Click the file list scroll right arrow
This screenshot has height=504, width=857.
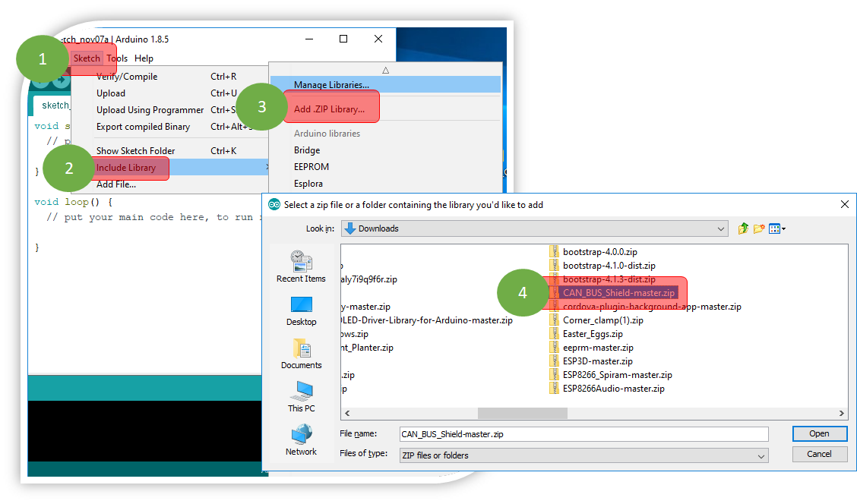click(842, 414)
